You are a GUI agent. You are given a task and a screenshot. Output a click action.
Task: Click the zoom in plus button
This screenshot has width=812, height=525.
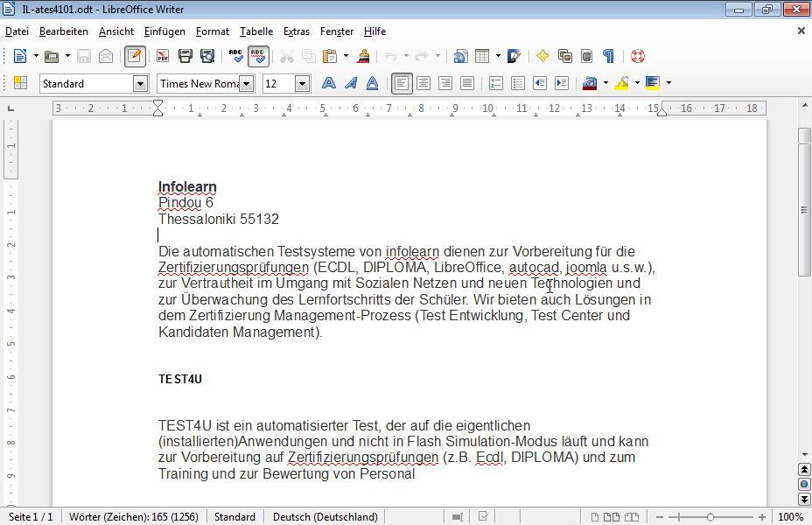[762, 517]
